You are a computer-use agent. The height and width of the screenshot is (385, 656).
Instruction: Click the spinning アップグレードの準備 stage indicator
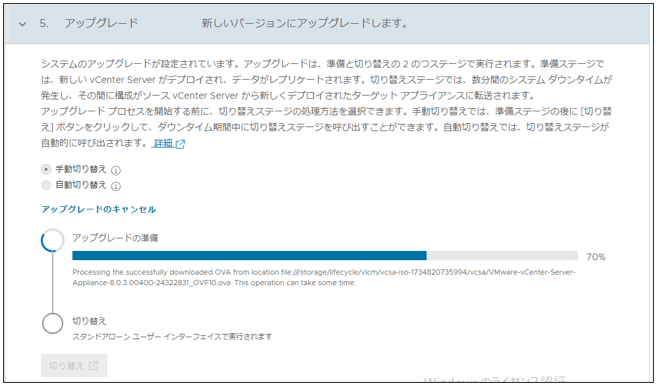(x=53, y=240)
